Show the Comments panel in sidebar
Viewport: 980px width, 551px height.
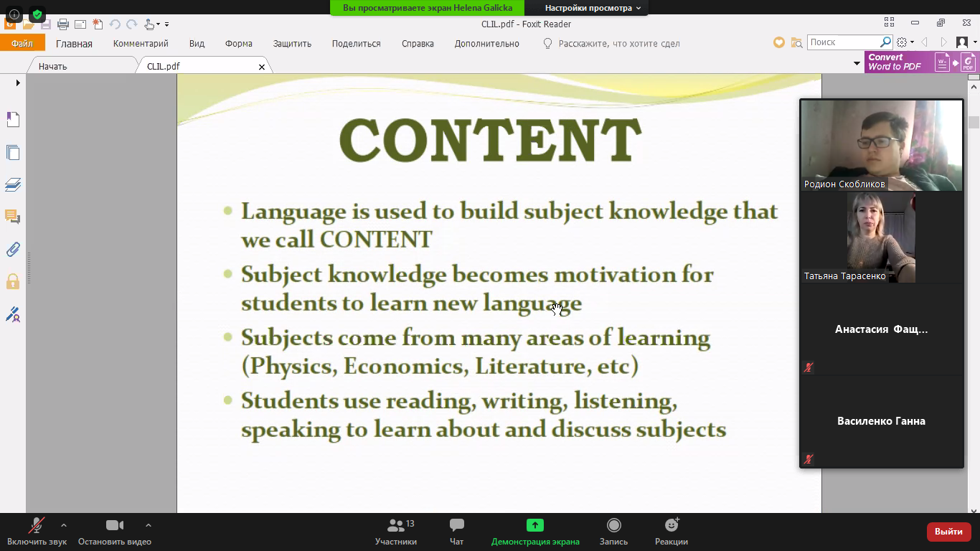tap(13, 217)
